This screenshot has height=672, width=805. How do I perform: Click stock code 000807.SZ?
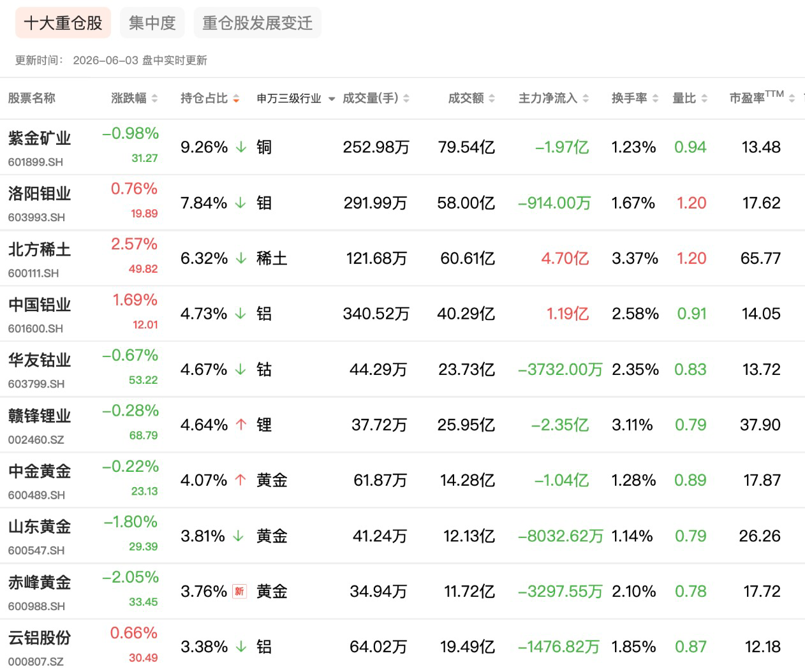(36, 662)
